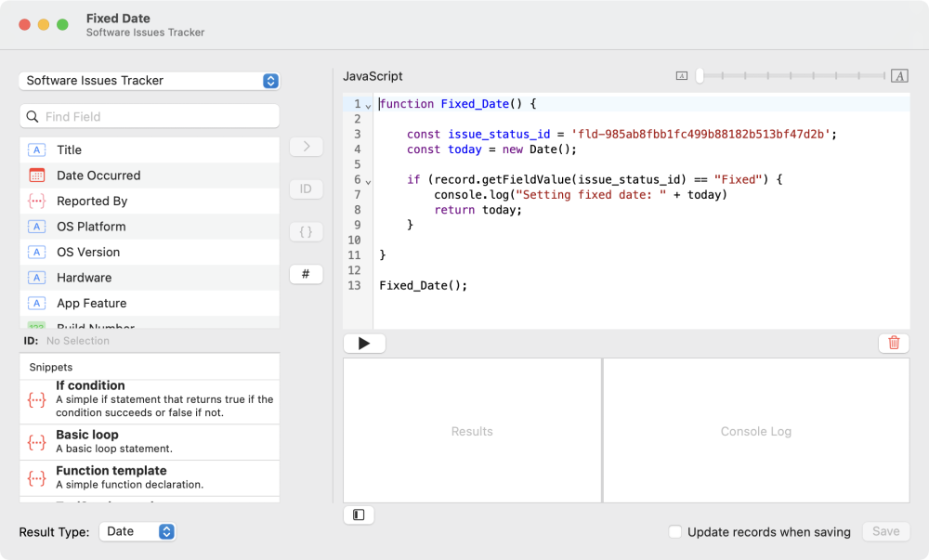
Task: Collapse the function fold at line 1
Action: [368, 104]
